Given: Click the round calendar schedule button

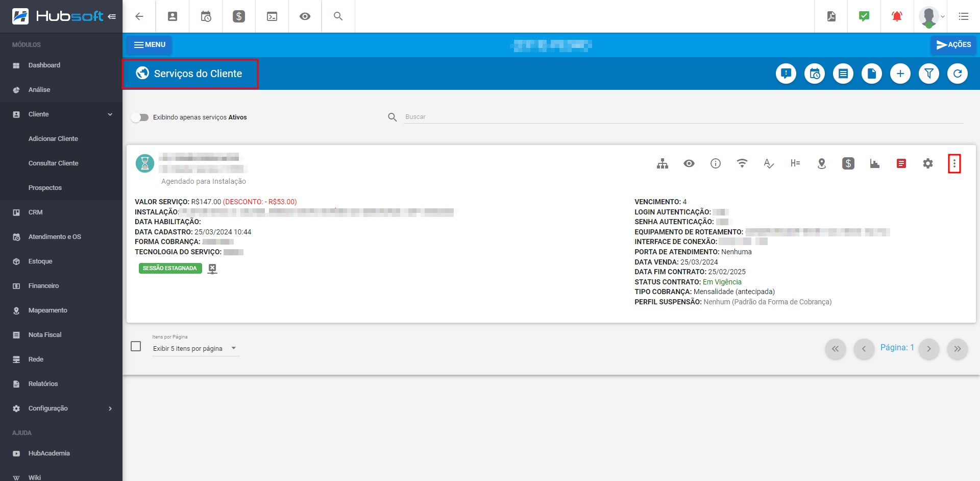Looking at the screenshot, I should (x=815, y=74).
